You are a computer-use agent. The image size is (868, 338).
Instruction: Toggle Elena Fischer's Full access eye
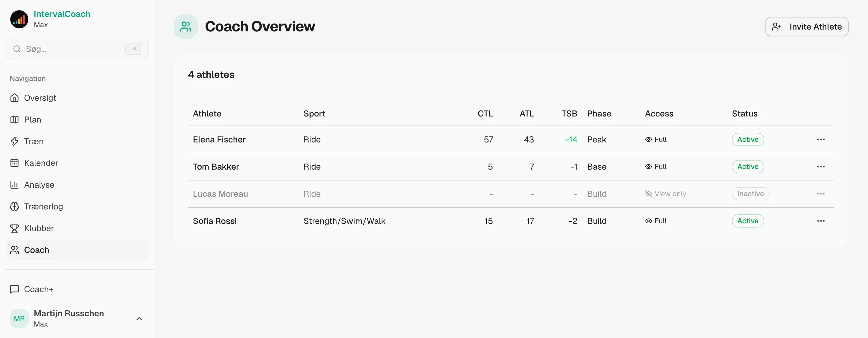point(648,139)
